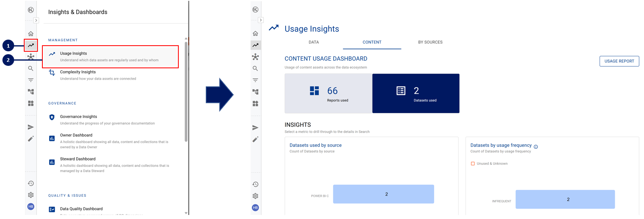Click the POWER BI C bar in the chart

[383, 194]
